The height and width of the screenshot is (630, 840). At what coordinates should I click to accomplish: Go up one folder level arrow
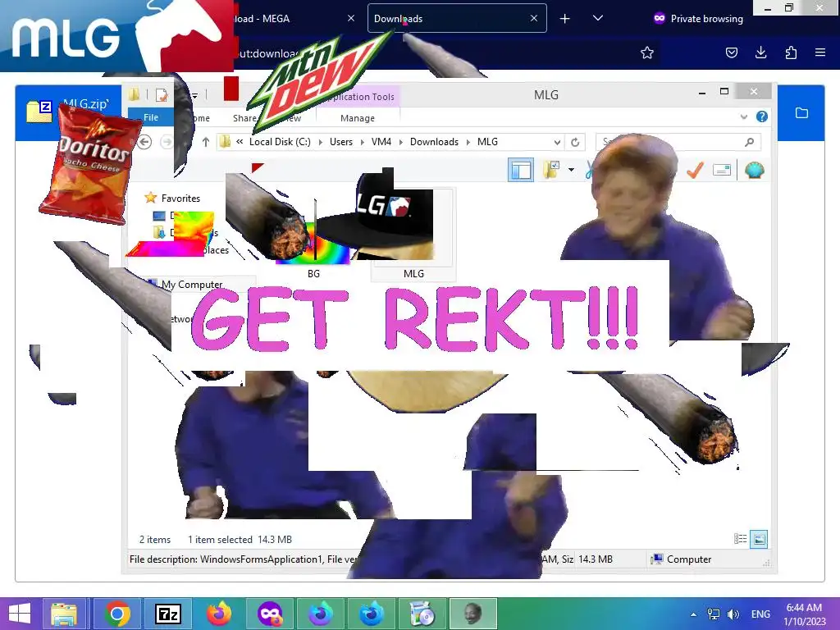(206, 142)
